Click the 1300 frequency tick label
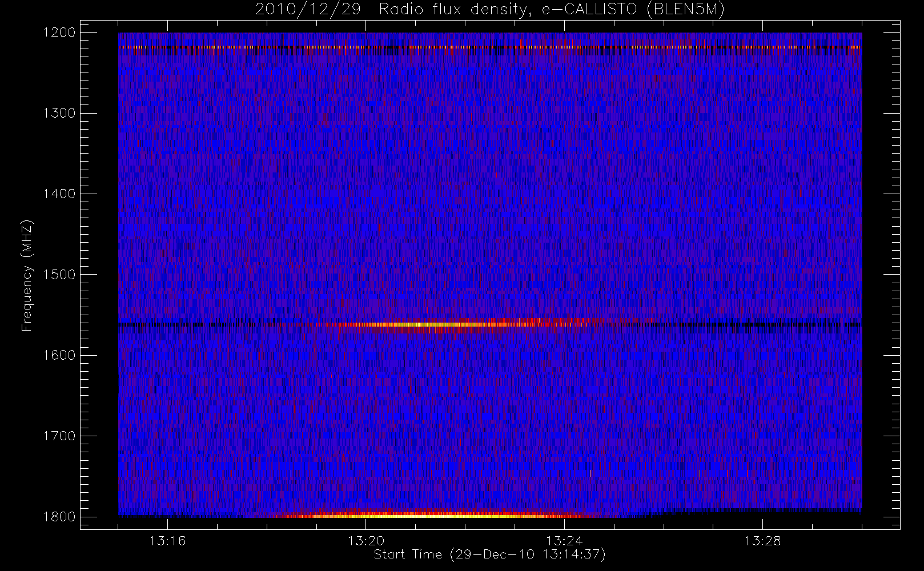This screenshot has height=571, width=924. tap(59, 113)
